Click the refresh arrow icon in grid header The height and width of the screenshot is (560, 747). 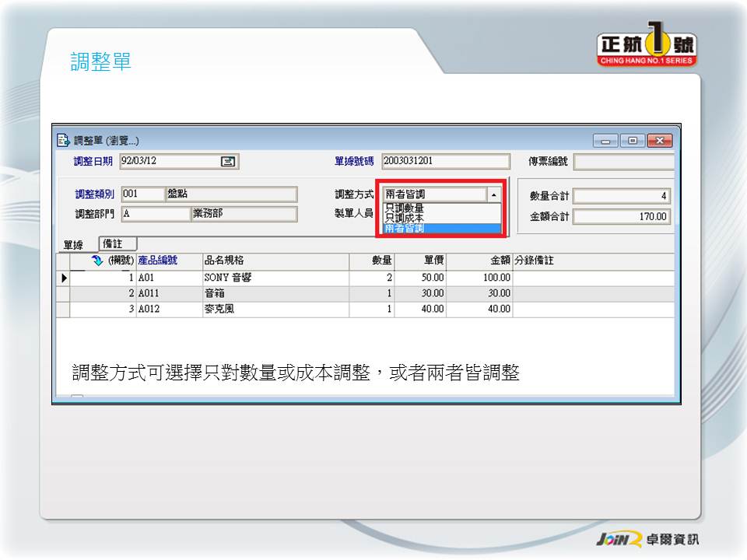point(97,261)
